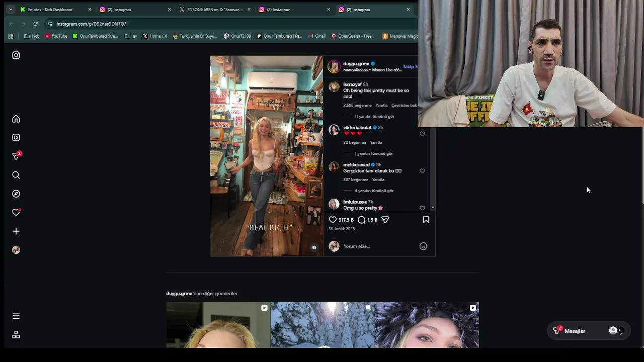Viewport: 644px width, 362px height.
Task: Open Mesajlar messages popup
Action: point(588,331)
